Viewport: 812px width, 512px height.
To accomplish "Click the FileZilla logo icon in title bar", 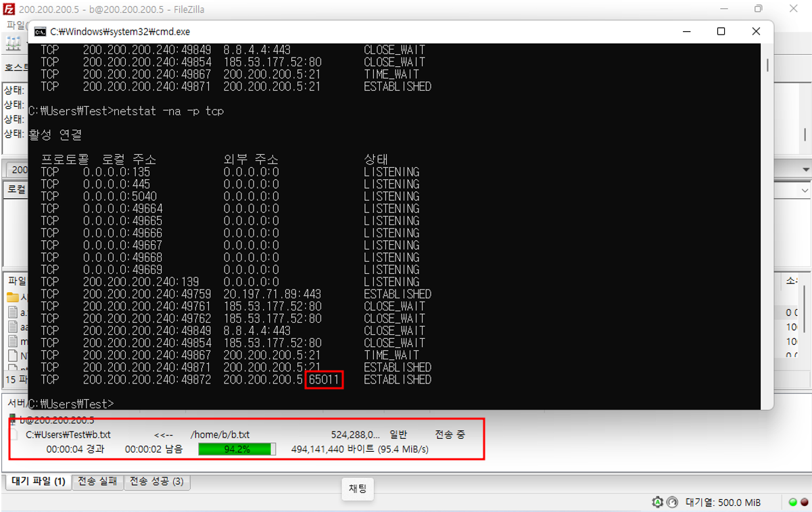I will tap(9, 9).
